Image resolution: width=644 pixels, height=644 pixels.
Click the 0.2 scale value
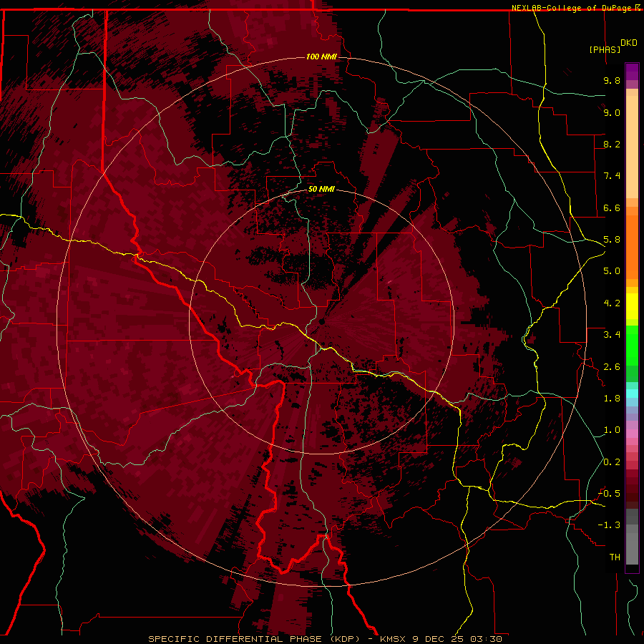tap(612, 462)
